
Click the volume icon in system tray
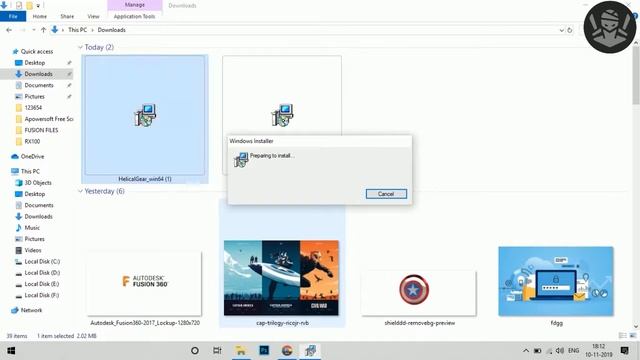pyautogui.click(x=560, y=351)
